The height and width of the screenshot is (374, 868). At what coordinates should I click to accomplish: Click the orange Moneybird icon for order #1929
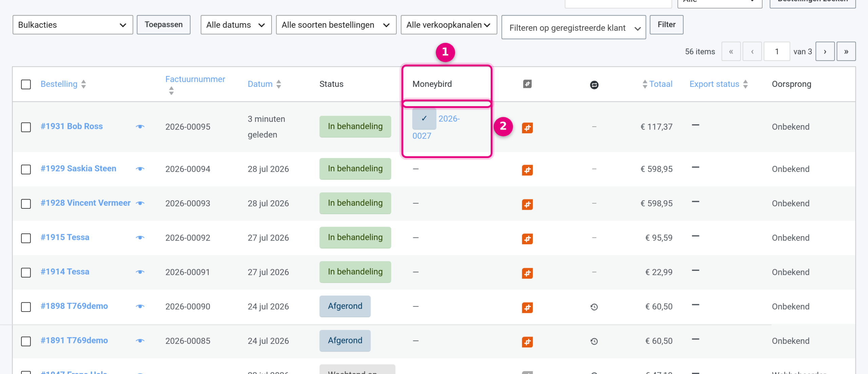[x=527, y=170]
